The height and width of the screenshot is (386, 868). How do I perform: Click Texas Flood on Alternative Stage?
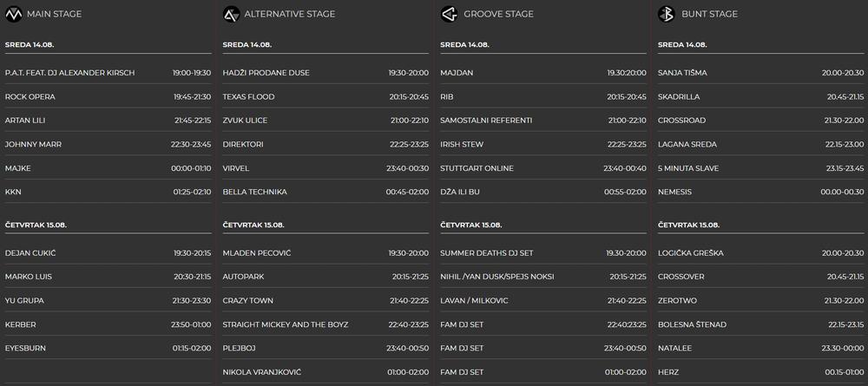(248, 96)
